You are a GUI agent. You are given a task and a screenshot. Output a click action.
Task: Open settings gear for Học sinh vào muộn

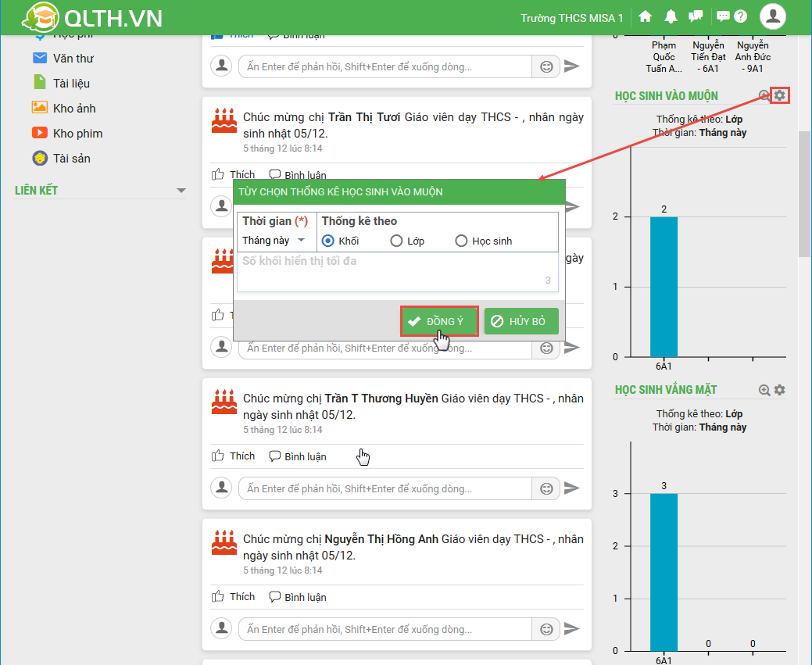pos(779,95)
